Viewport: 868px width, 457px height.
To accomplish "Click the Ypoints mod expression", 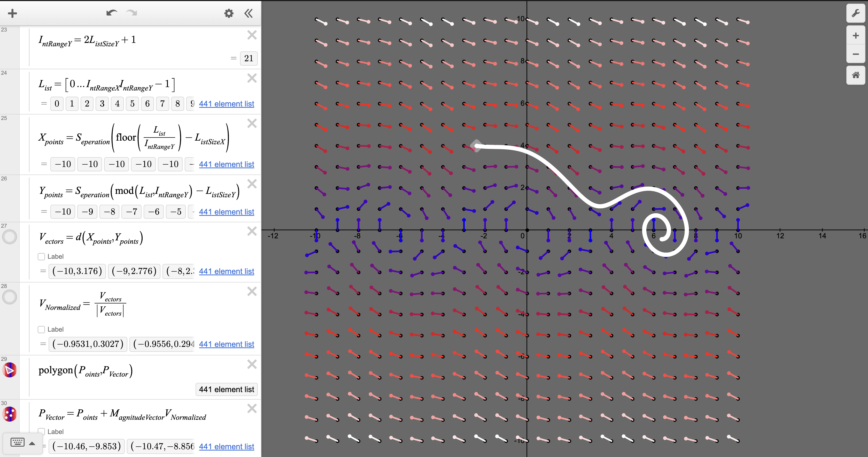I will tap(139, 192).
